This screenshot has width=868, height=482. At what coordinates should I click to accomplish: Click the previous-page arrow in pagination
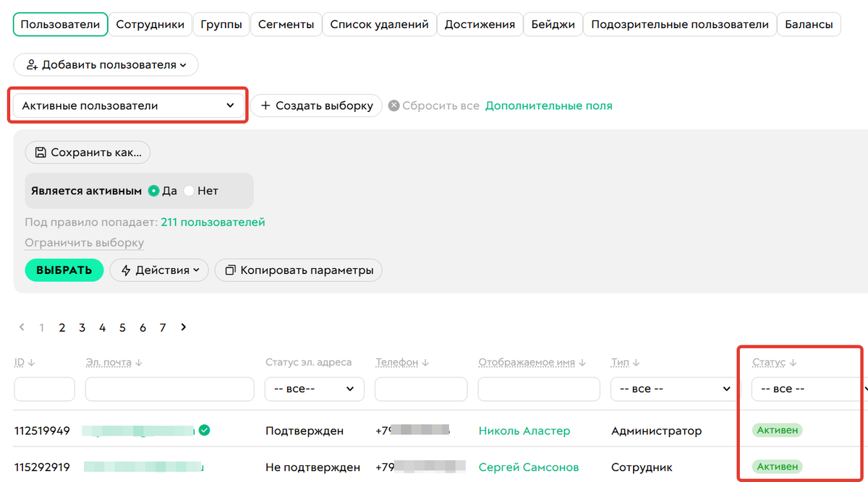pyautogui.click(x=21, y=327)
